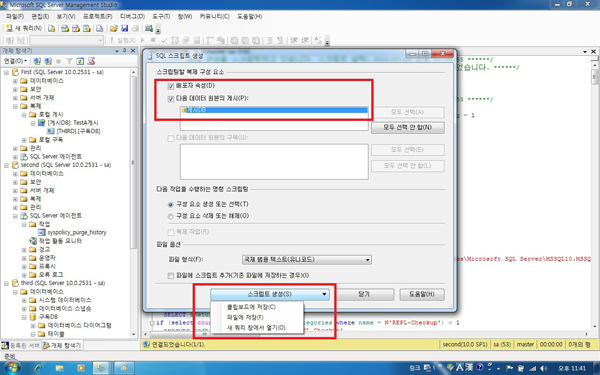Viewport: 600px width, 375px height.
Task: Collapse the 복제 folder under First server
Action: point(15,106)
